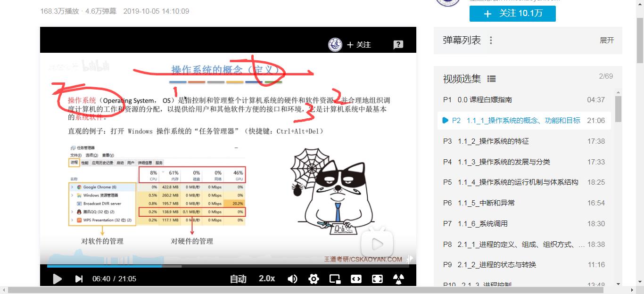Screen dimensions: 644x294
Task: Mute the video volume
Action: tap(292, 279)
